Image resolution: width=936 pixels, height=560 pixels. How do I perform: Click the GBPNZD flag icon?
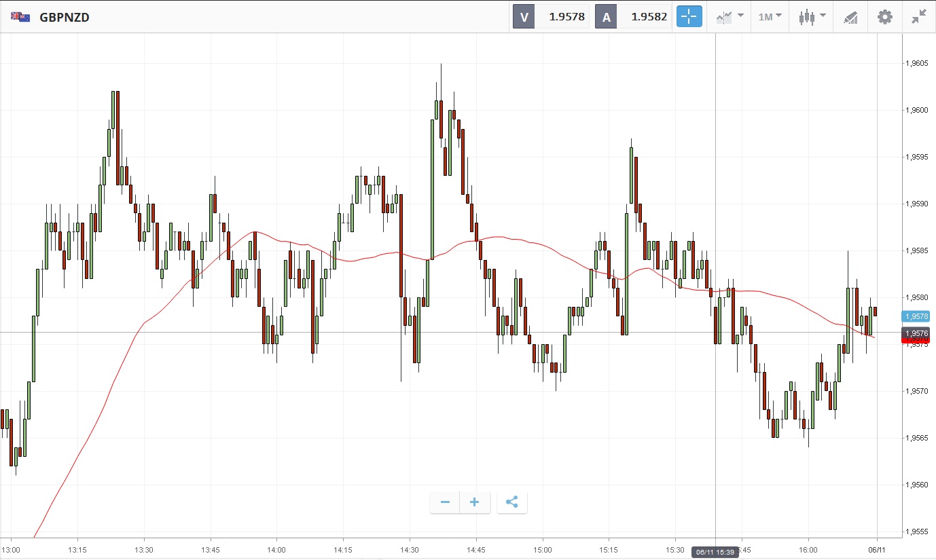(20, 17)
